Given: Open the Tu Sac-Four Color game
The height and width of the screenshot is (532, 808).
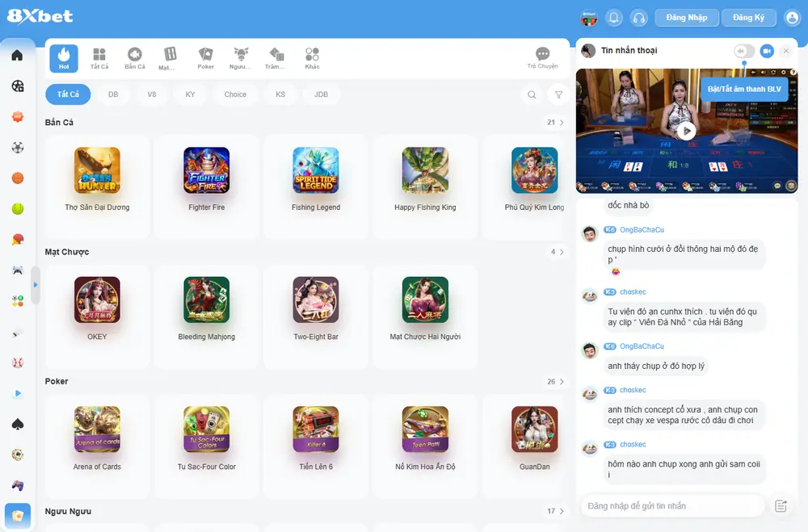Looking at the screenshot, I should point(206,429).
